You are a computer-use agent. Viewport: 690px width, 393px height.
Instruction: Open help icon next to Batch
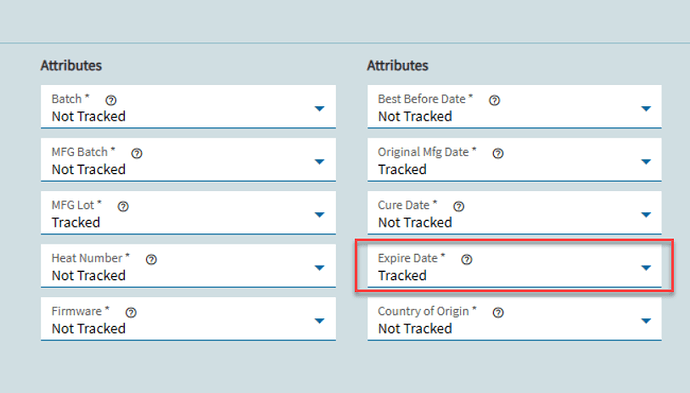coord(111,100)
